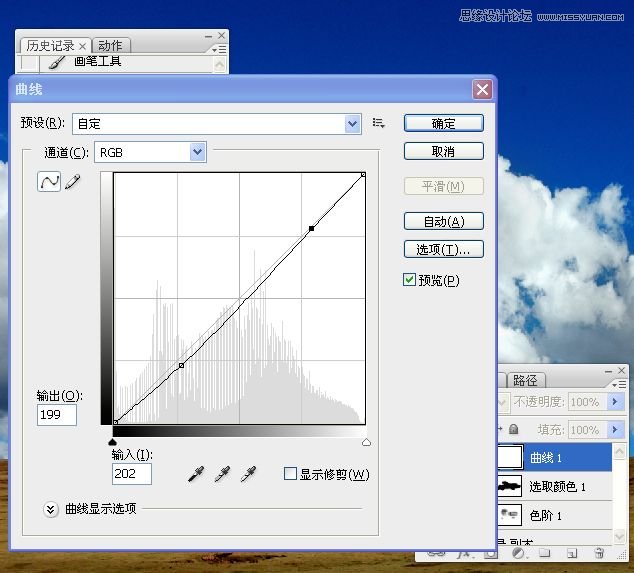
Task: Select the Curves 1 (曲线 1) layer
Action: click(555, 457)
